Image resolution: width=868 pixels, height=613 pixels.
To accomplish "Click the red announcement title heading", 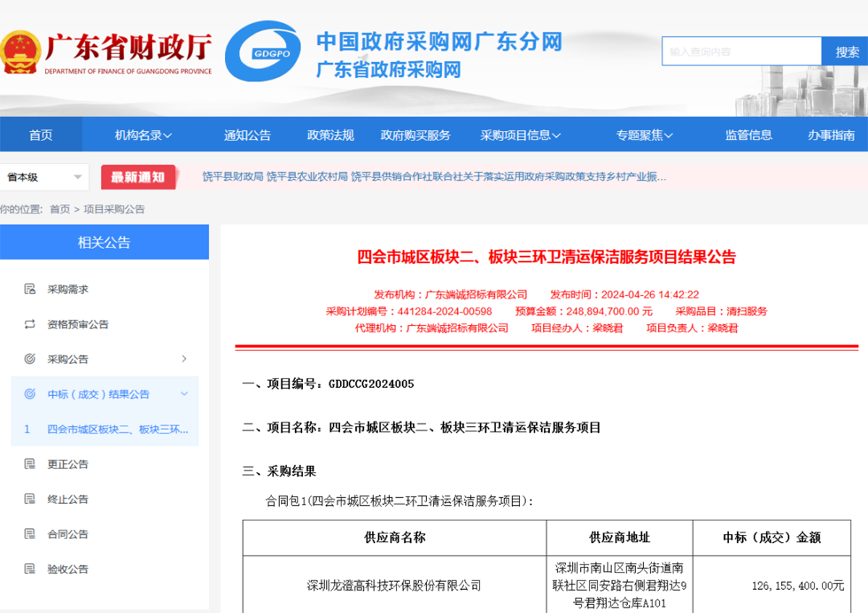I will click(x=547, y=257).
